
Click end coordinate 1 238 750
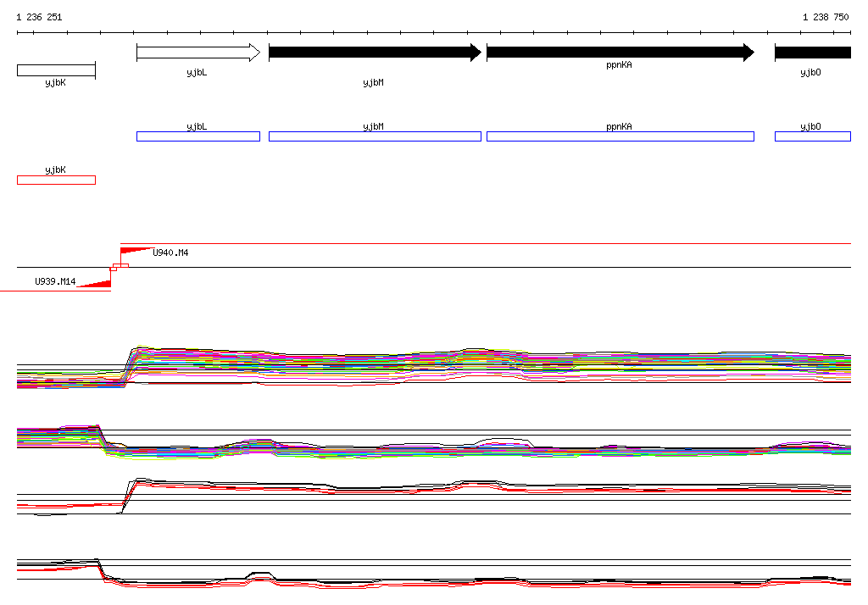pyautogui.click(x=826, y=17)
